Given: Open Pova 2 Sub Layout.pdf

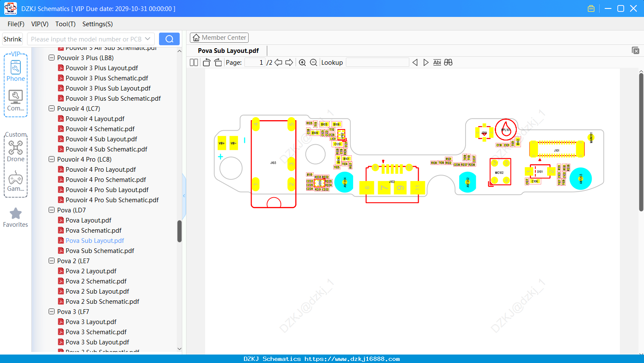Looking at the screenshot, I should click(97, 291).
